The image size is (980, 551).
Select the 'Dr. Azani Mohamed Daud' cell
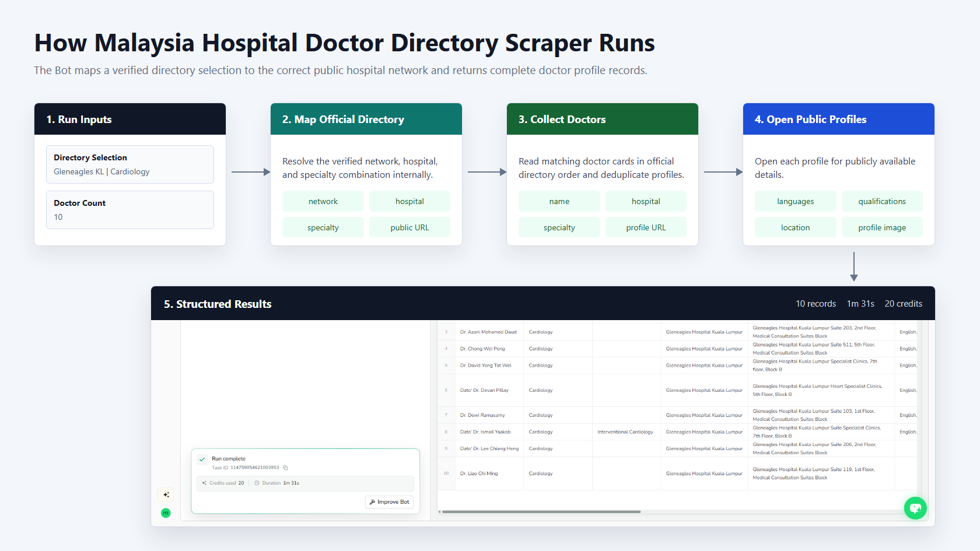pos(488,332)
